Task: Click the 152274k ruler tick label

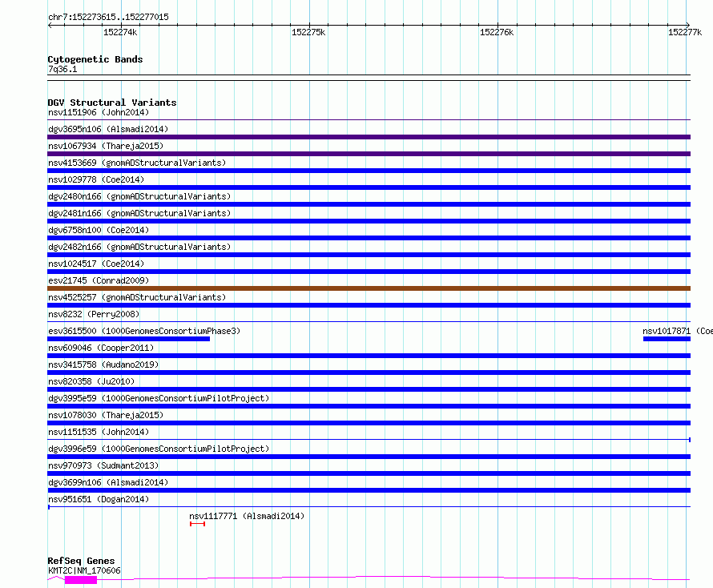Action: pos(120,32)
